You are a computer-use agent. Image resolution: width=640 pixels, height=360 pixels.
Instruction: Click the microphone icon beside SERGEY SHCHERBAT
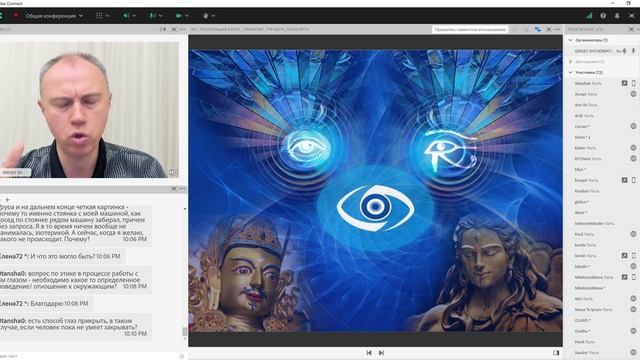pyautogui.click(x=633, y=51)
